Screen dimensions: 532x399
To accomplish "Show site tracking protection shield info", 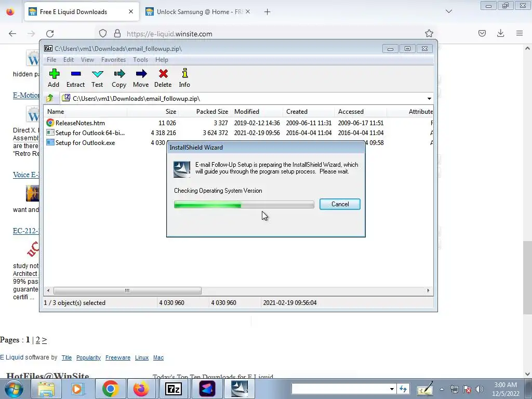I will 103,34.
